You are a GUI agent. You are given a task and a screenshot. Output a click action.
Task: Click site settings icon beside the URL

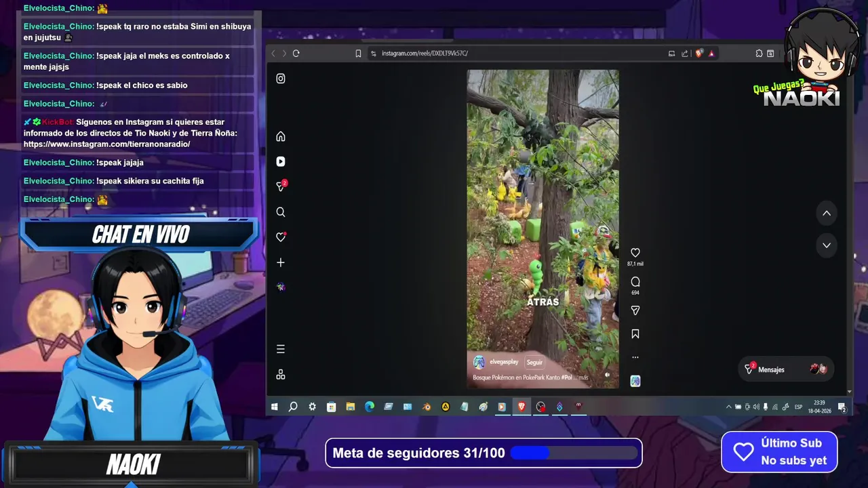pyautogui.click(x=374, y=54)
